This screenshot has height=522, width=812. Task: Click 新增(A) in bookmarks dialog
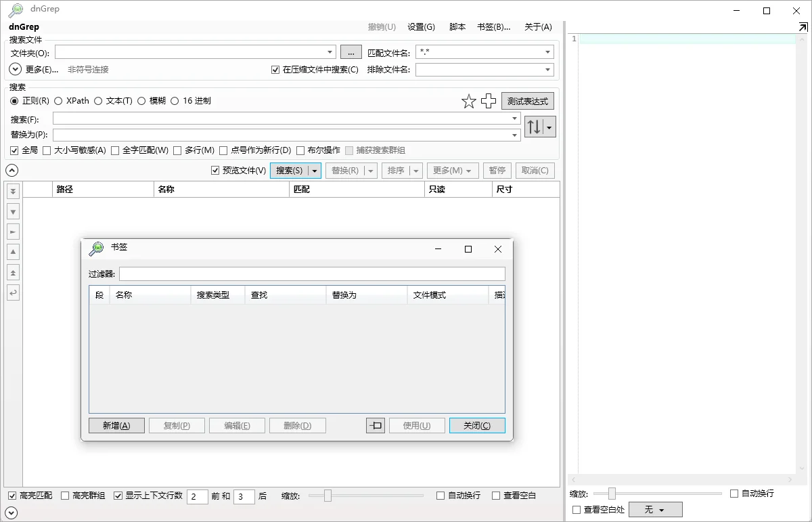pyautogui.click(x=116, y=425)
